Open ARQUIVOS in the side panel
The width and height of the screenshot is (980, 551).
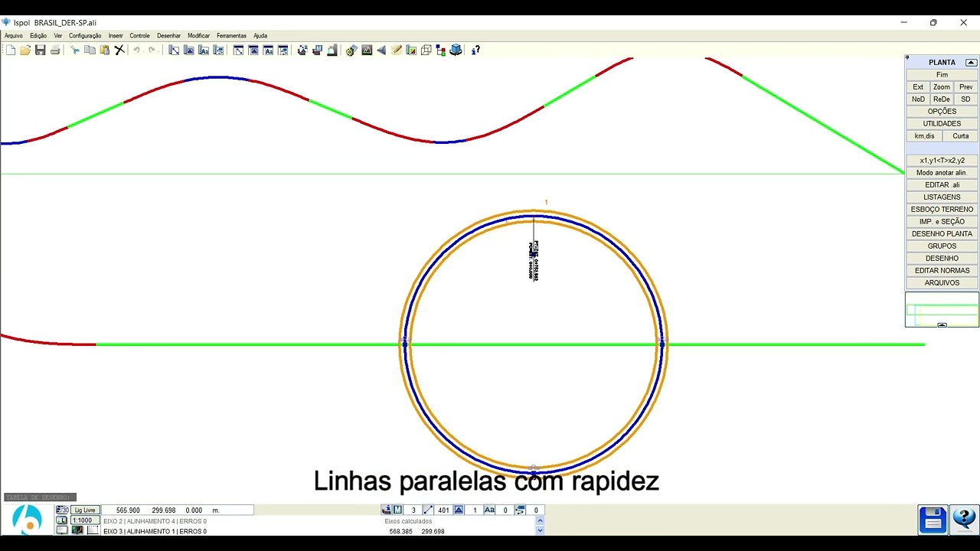click(942, 283)
